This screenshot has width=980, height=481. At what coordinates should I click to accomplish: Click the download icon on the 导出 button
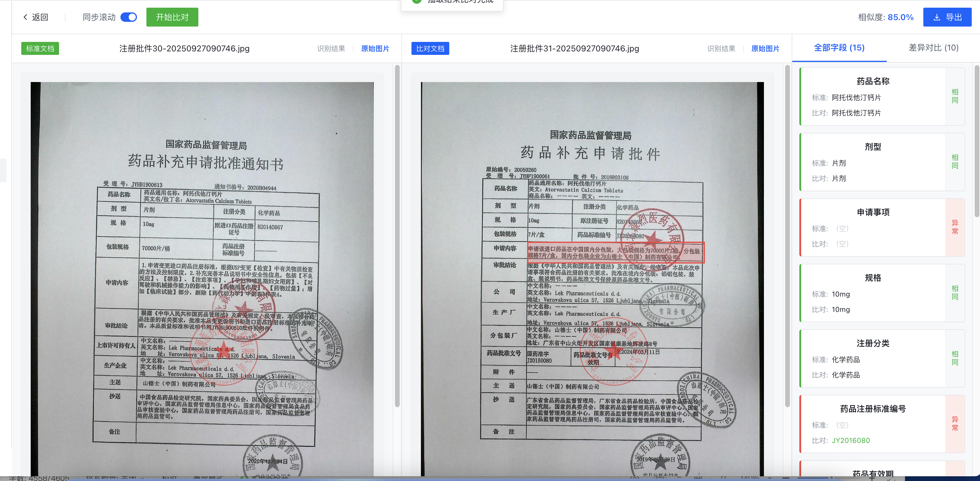click(x=937, y=17)
